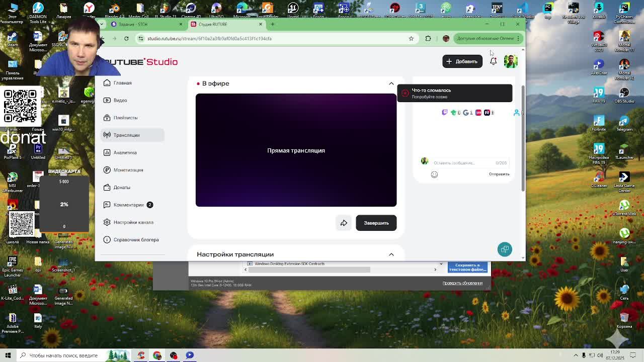Open the Chrome profile avatar
The width and height of the screenshot is (644, 362).
[x=446, y=38]
